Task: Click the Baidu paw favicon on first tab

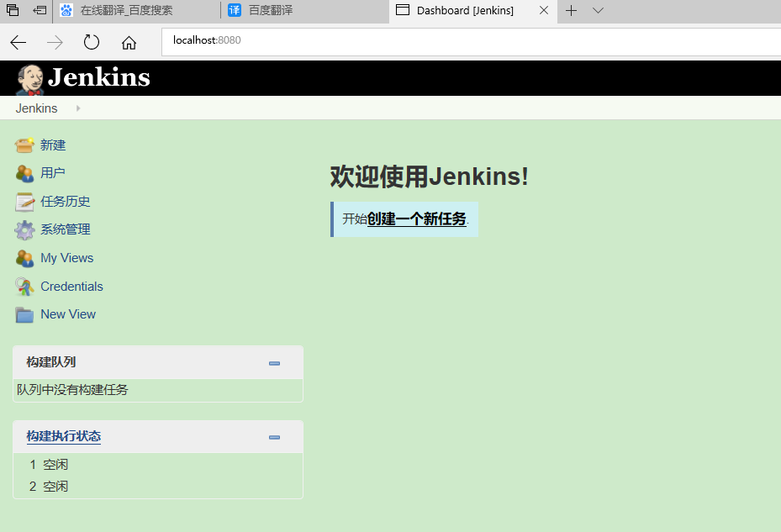Action: [66, 10]
